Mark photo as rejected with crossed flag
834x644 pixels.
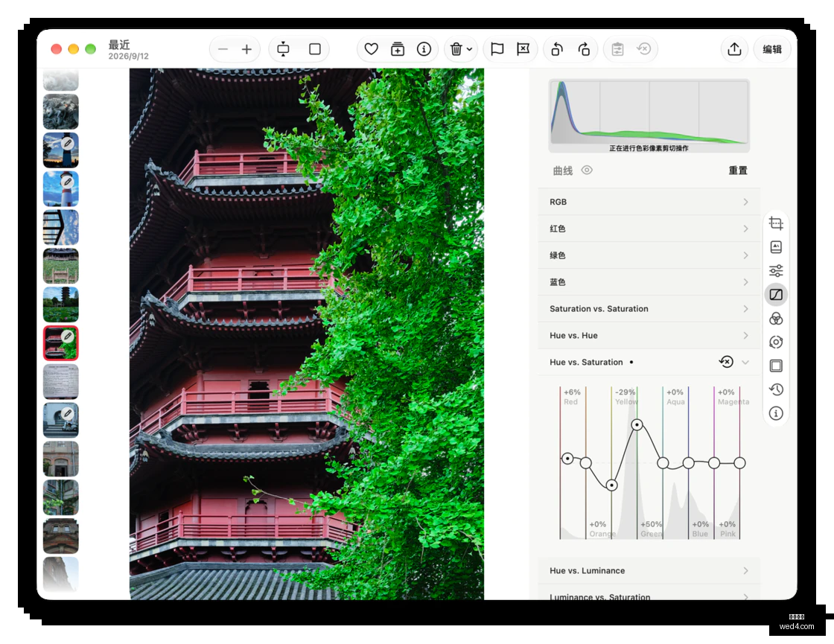click(x=523, y=49)
